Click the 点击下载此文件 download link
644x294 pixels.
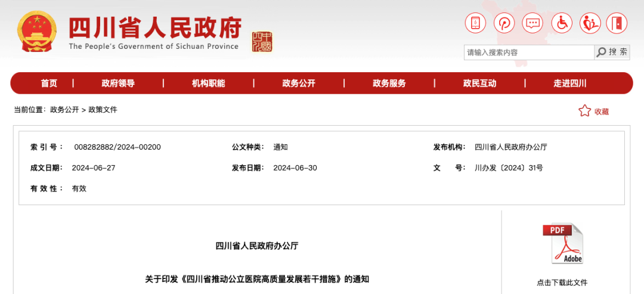562,283
